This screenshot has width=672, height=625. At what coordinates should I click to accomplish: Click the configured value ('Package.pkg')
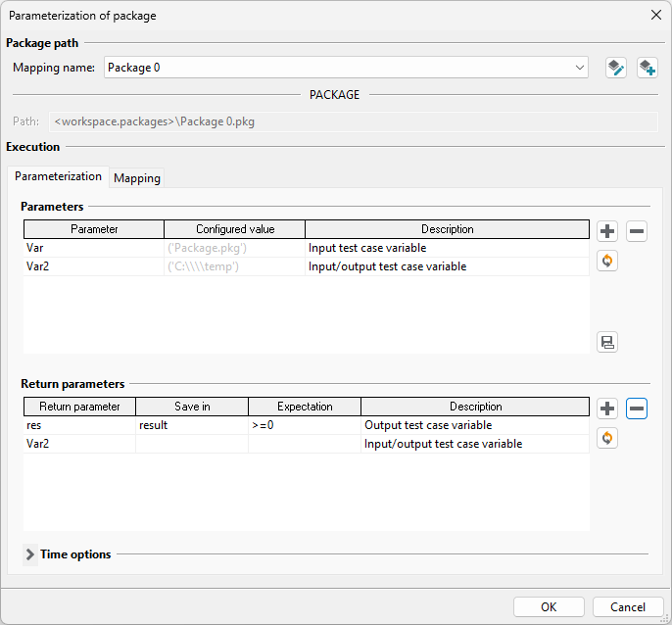click(234, 248)
